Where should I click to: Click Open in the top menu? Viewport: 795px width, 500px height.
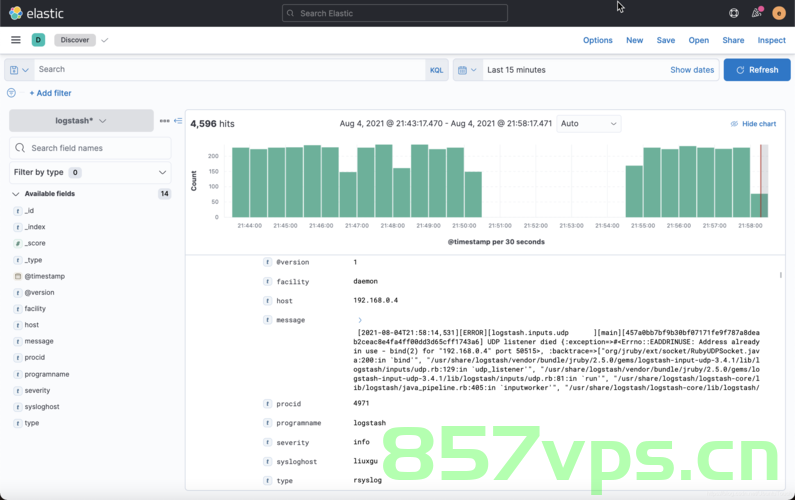pos(699,40)
